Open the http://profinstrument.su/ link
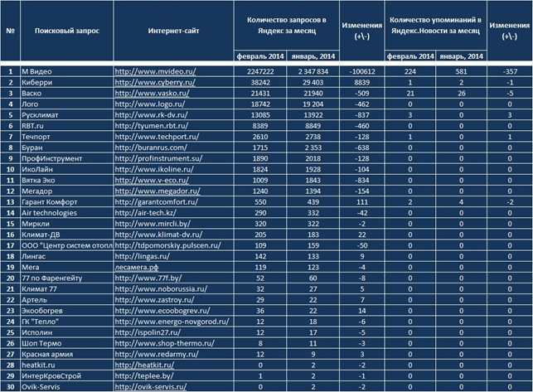Image resolution: width=533 pixels, height=392 pixels. [159, 158]
